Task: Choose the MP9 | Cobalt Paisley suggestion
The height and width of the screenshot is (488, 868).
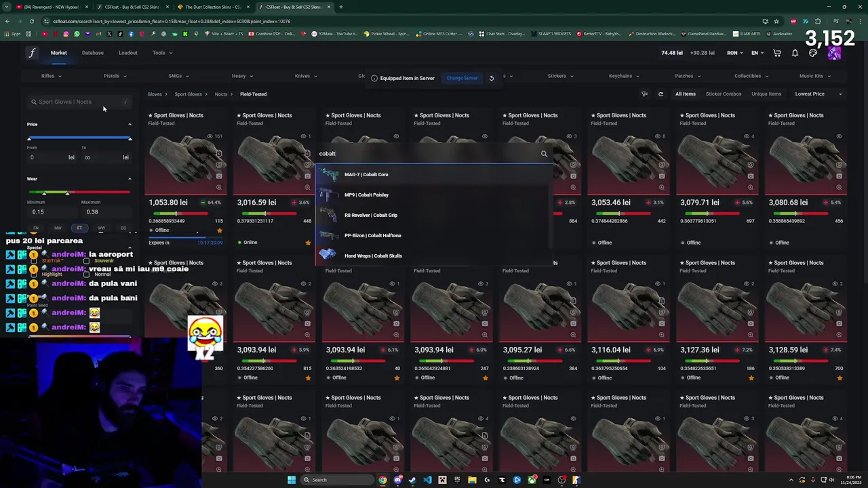Action: tap(434, 195)
